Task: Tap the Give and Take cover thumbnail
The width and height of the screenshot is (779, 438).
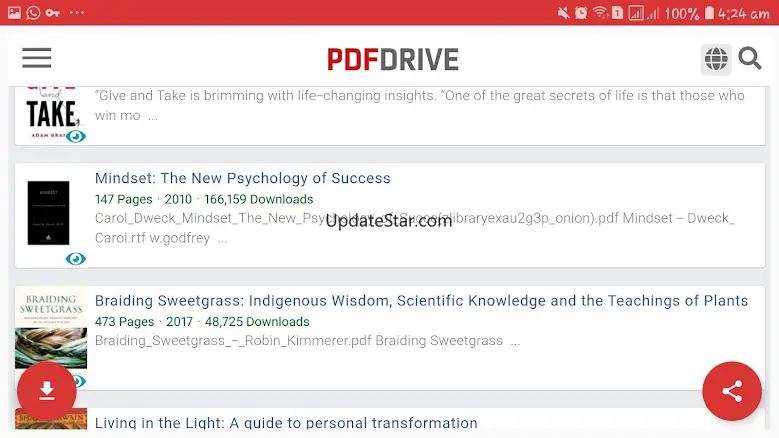Action: tap(52, 113)
